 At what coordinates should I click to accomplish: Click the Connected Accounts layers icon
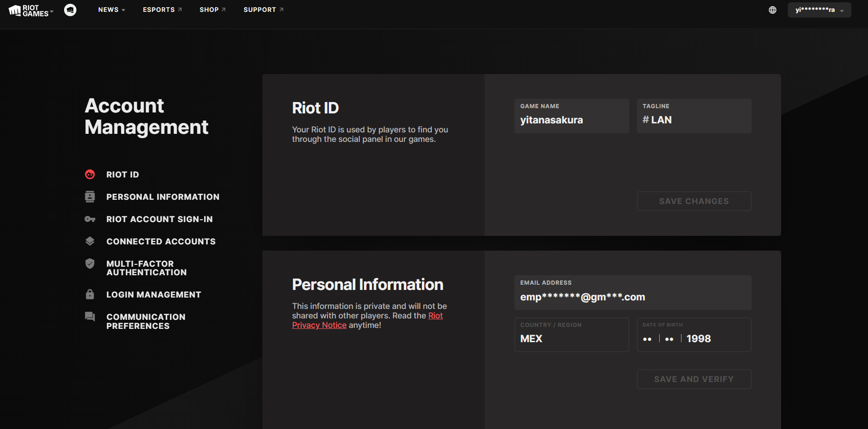[90, 241]
